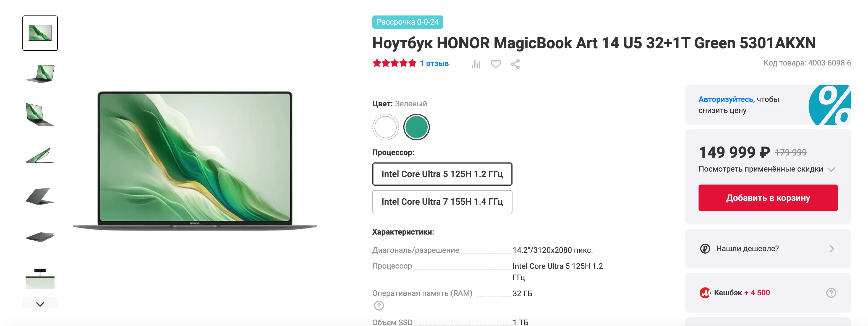Choose the white color option
Viewport: 868px width, 326px height.
(385, 127)
